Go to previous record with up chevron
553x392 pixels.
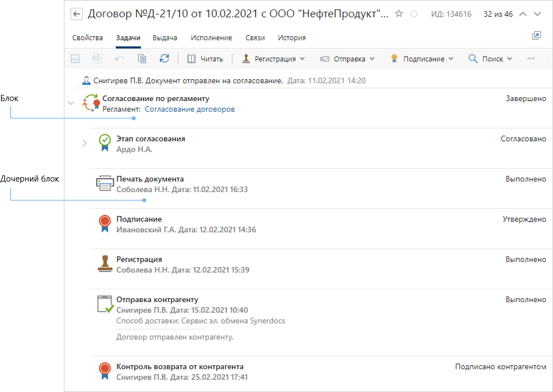click(x=522, y=14)
